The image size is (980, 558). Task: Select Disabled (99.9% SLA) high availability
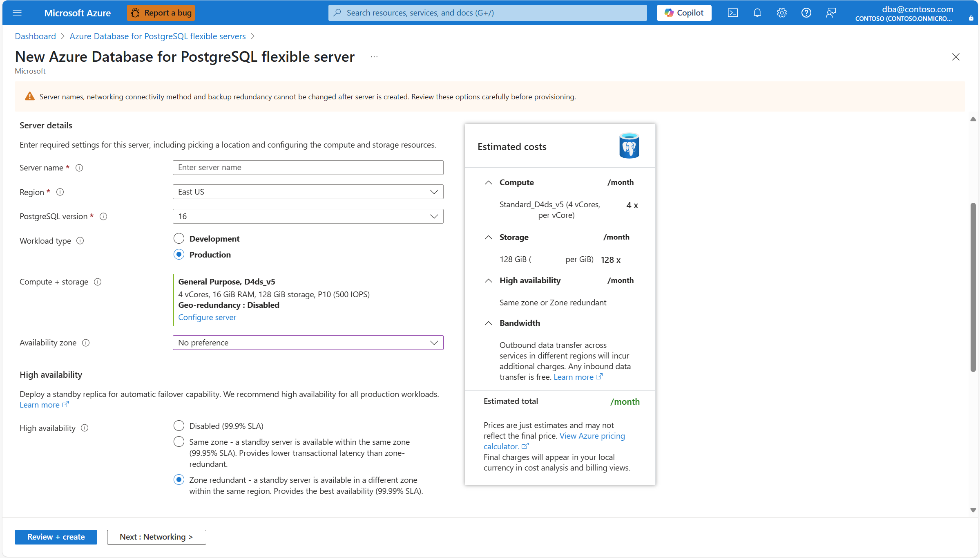(x=179, y=426)
